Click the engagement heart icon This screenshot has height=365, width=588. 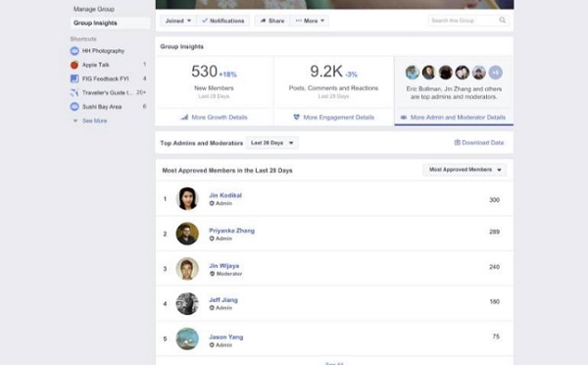tap(296, 117)
